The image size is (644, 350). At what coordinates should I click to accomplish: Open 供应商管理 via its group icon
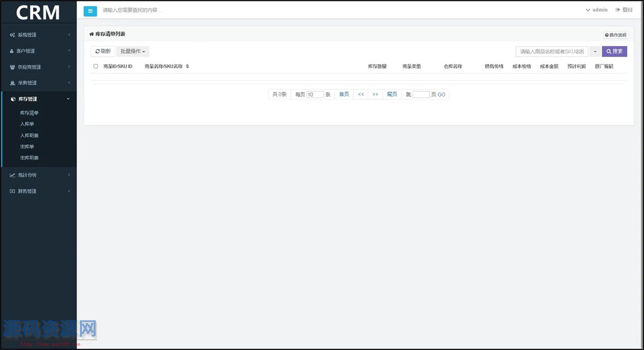(x=12, y=67)
